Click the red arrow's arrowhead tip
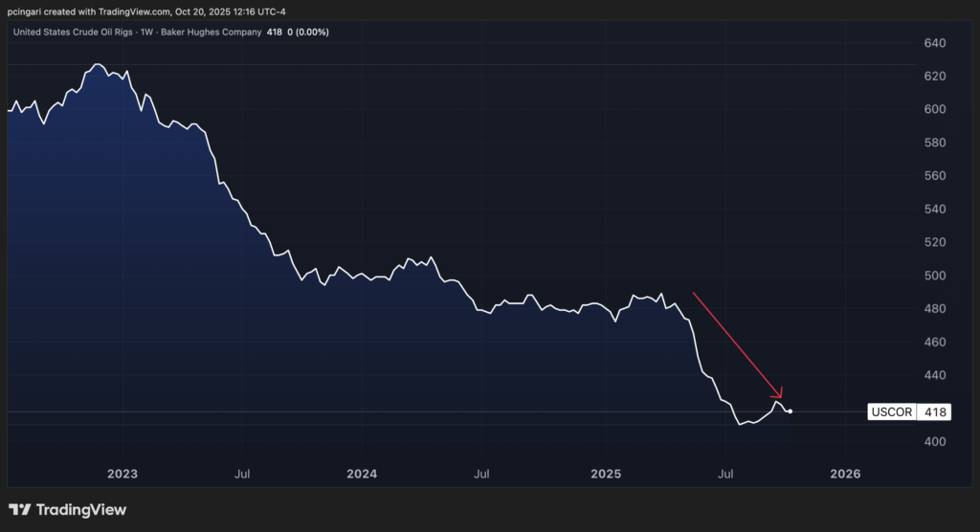This screenshot has width=980, height=532. 782,397
